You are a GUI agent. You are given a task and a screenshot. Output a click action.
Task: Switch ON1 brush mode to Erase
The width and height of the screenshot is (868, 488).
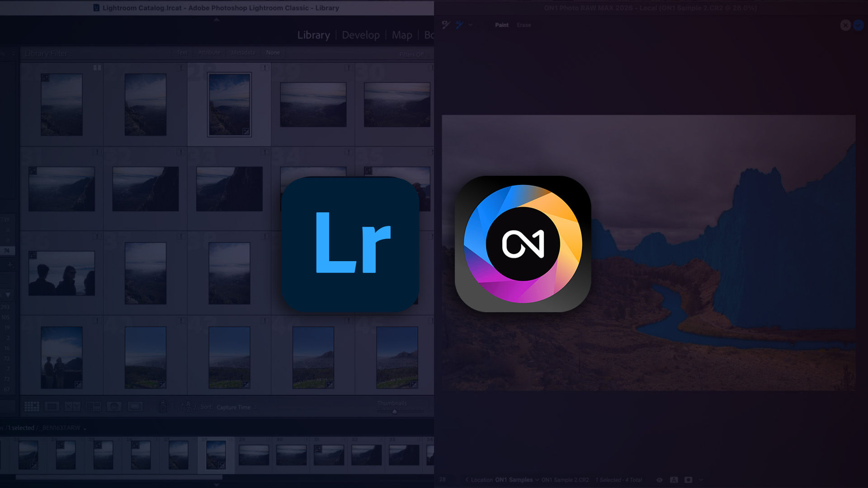coord(524,25)
